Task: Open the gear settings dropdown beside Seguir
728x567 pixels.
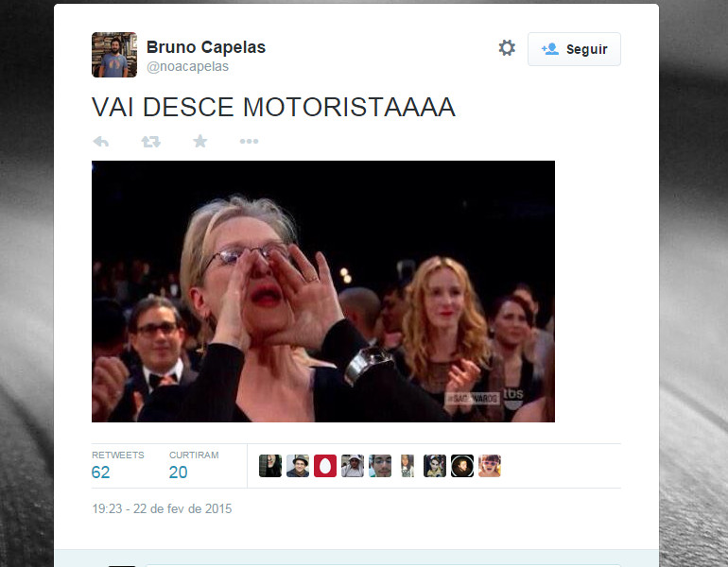Action: [x=507, y=48]
